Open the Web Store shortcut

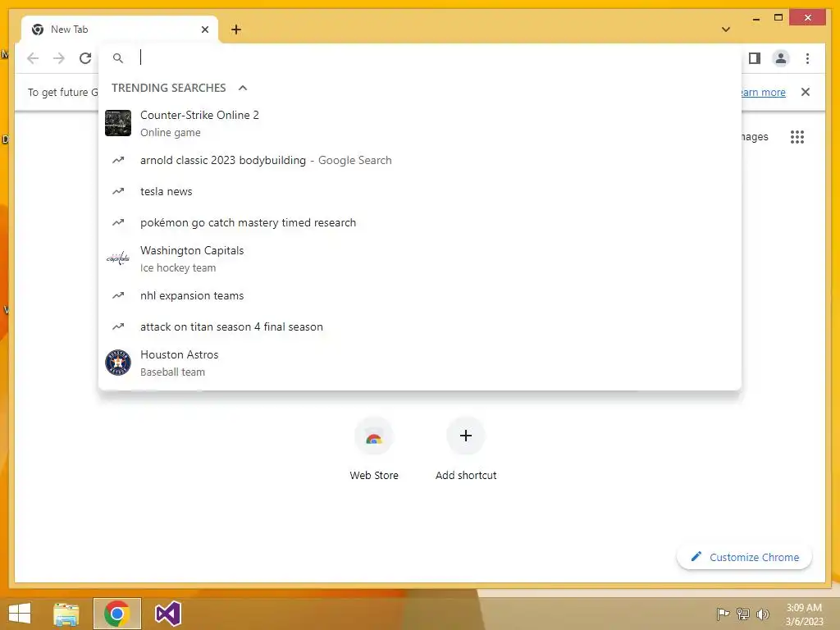374,449
